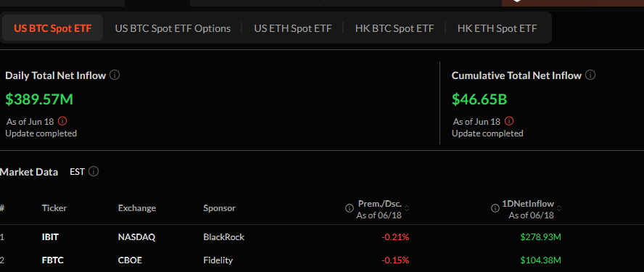Click the $389.57M daily inflow value
Screen dimensions: 644x272
39,99
